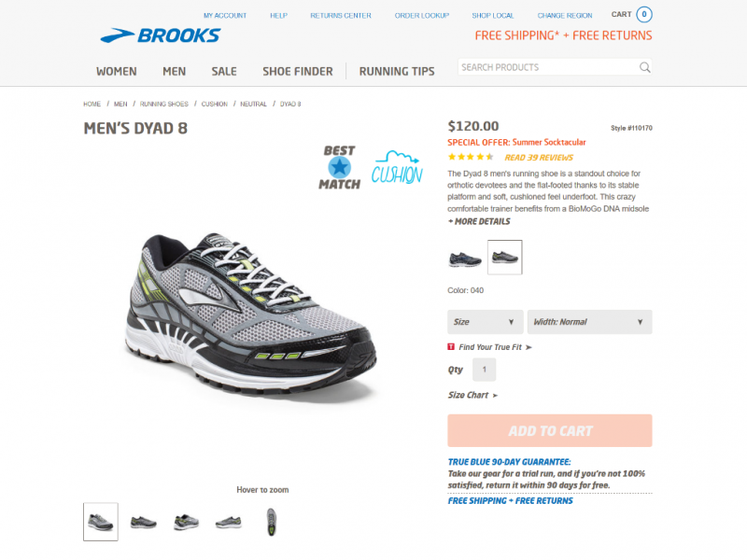The height and width of the screenshot is (560, 747).
Task: Select the second side-view shoe thumbnail
Action: coord(144,523)
